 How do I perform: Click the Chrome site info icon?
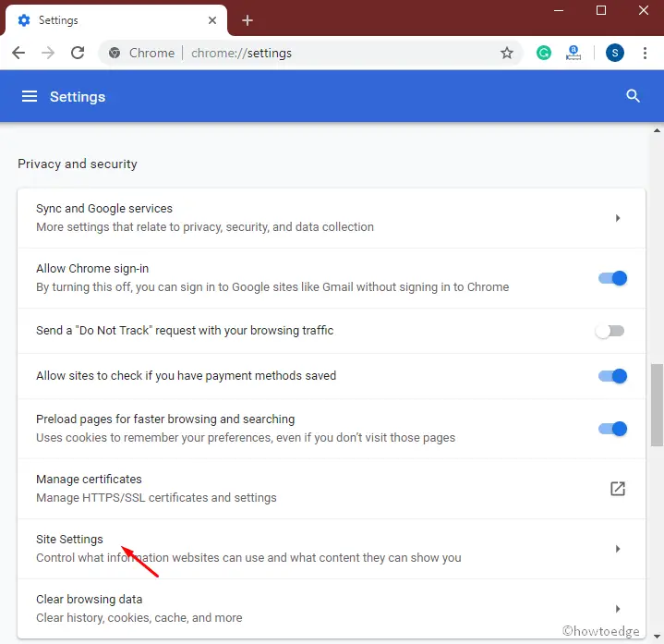(x=115, y=53)
